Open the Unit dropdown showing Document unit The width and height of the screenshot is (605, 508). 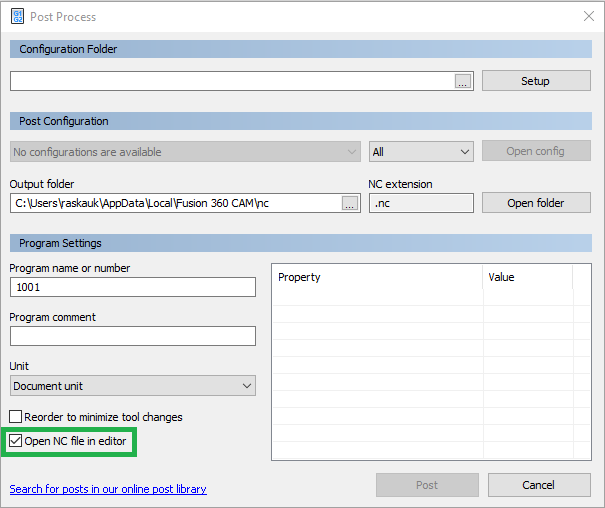133,386
